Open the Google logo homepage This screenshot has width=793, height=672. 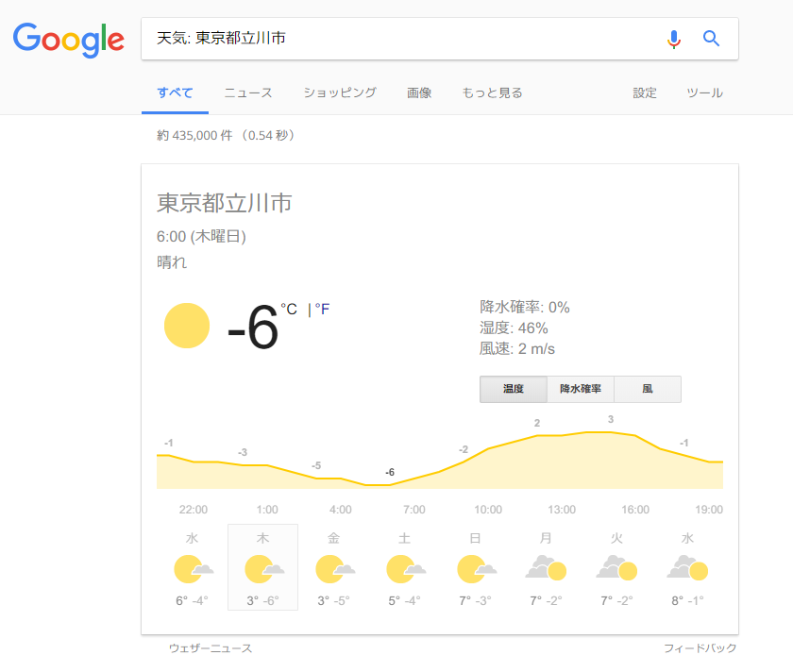click(68, 40)
